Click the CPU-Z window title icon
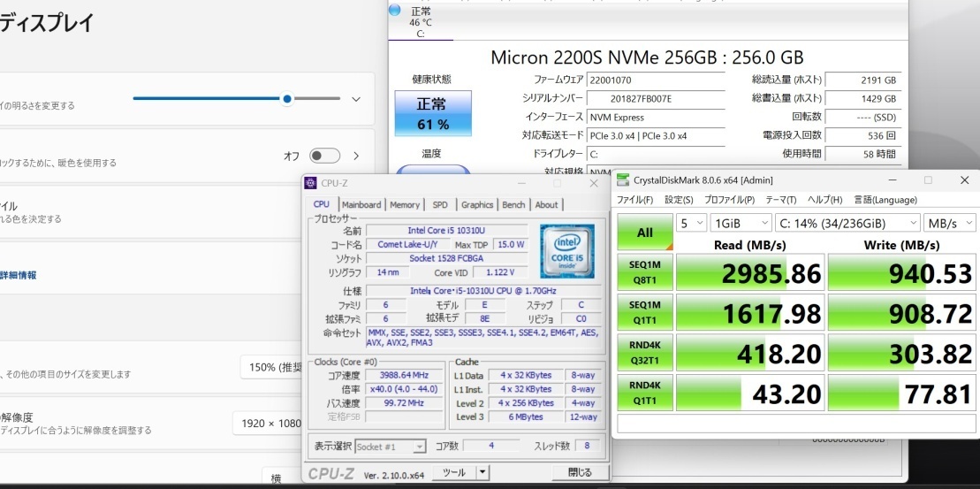980x489 pixels. click(x=310, y=183)
